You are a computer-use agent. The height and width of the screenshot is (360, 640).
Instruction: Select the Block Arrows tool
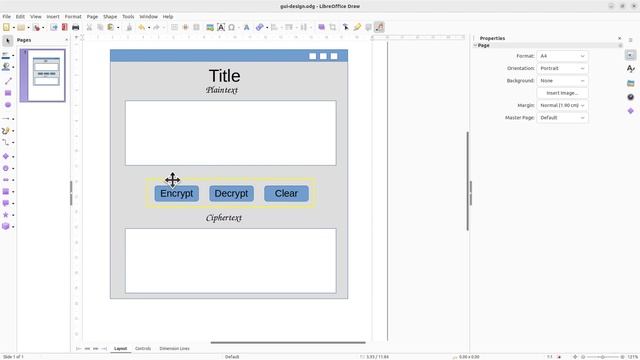pyautogui.click(x=6, y=180)
